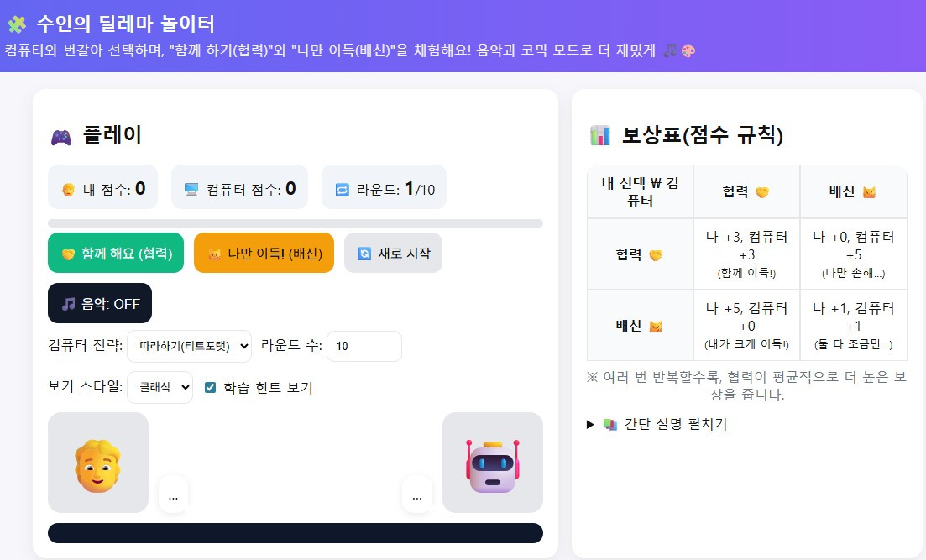Select the 협력 row in the reward table

pos(640,254)
